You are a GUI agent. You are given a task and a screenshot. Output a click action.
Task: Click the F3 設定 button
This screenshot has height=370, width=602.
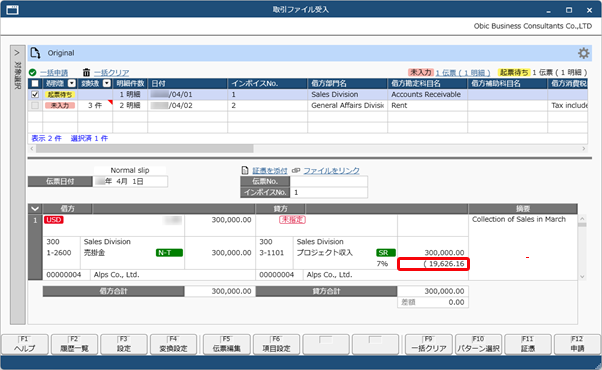click(124, 344)
